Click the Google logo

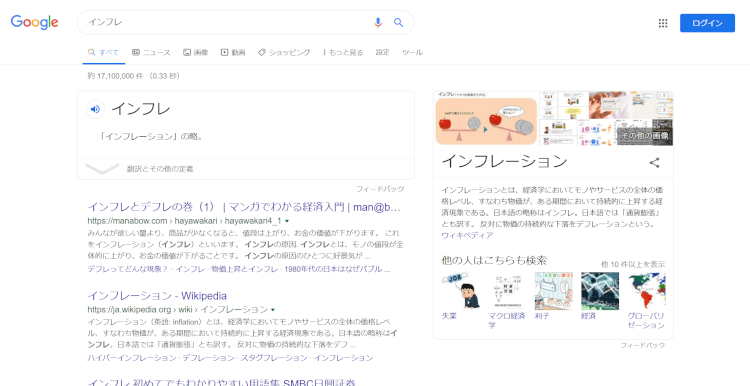[34, 22]
